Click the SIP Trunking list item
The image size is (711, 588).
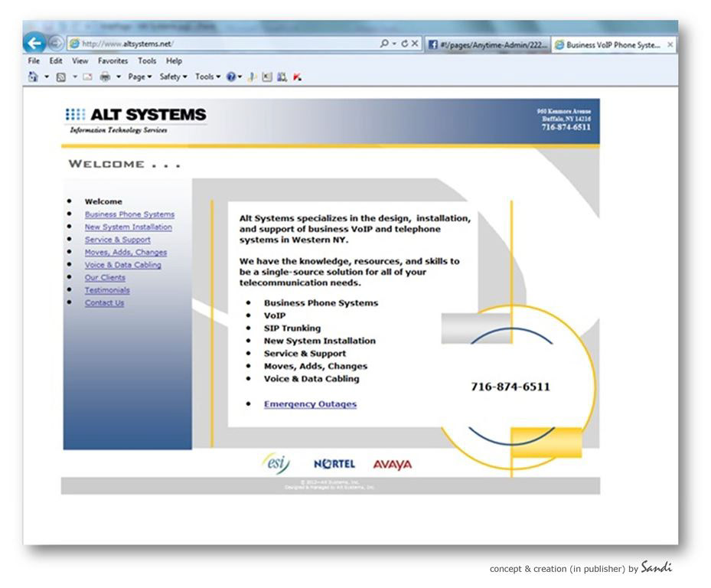(292, 328)
